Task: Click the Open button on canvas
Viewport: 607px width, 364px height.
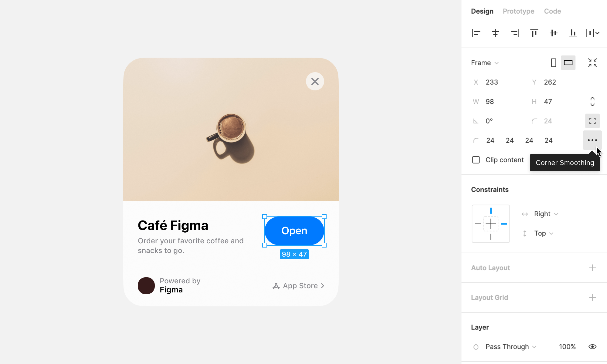Action: coord(295,231)
